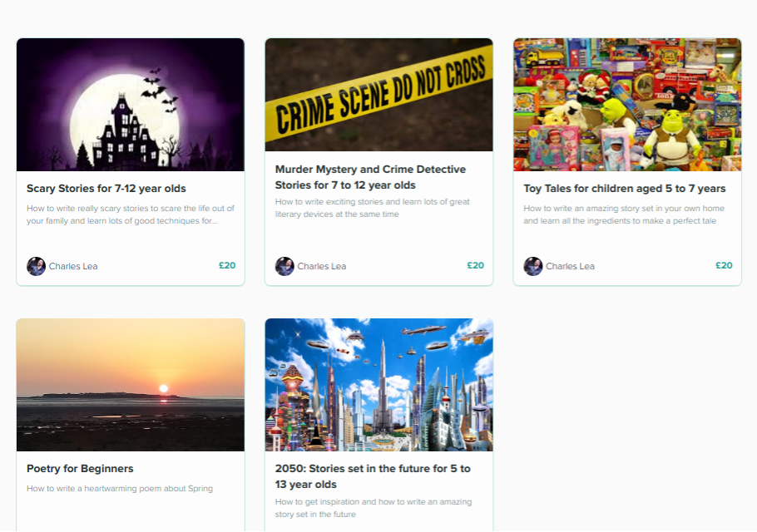The image size is (757, 532).
Task: Click the £20 price on Murder Mystery card
Action: pyautogui.click(x=476, y=266)
